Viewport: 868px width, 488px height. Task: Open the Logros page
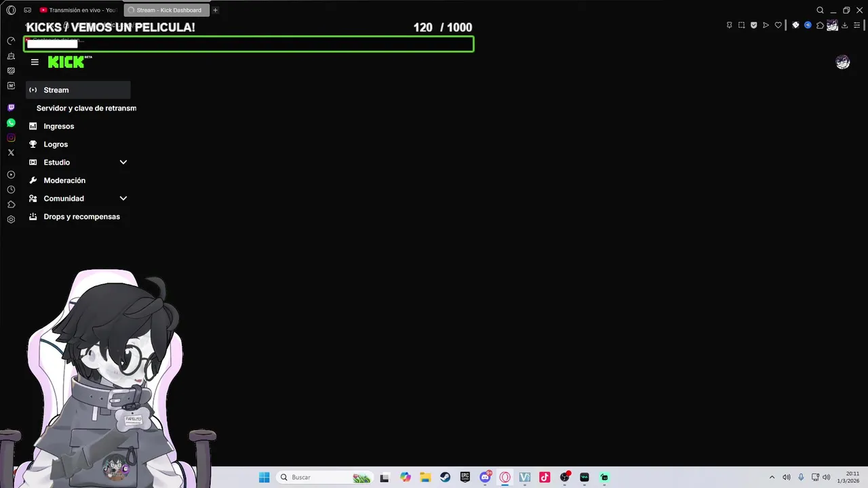click(x=56, y=144)
